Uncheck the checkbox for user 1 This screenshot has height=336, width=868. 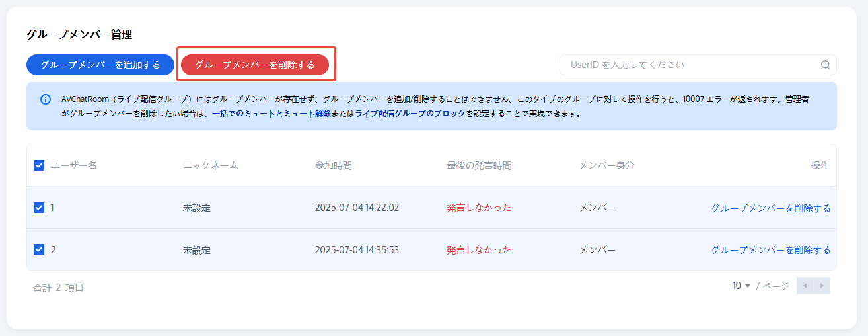[x=39, y=208]
